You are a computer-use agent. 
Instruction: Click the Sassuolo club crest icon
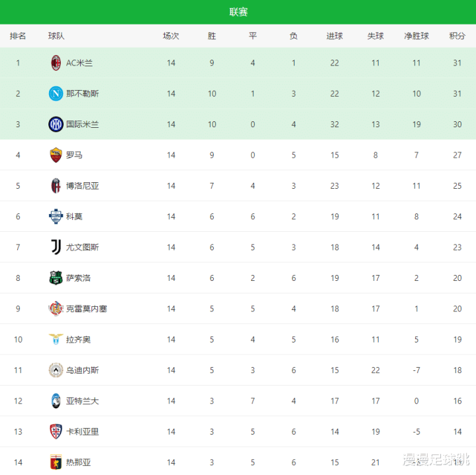point(56,278)
